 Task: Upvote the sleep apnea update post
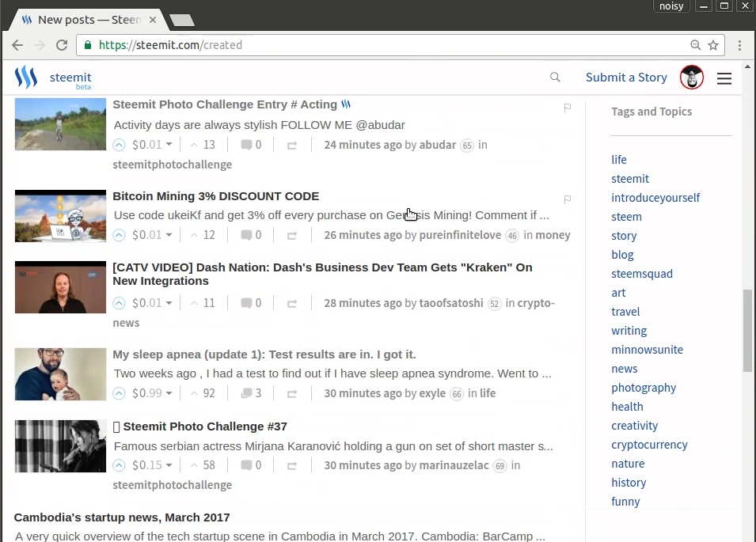[119, 393]
